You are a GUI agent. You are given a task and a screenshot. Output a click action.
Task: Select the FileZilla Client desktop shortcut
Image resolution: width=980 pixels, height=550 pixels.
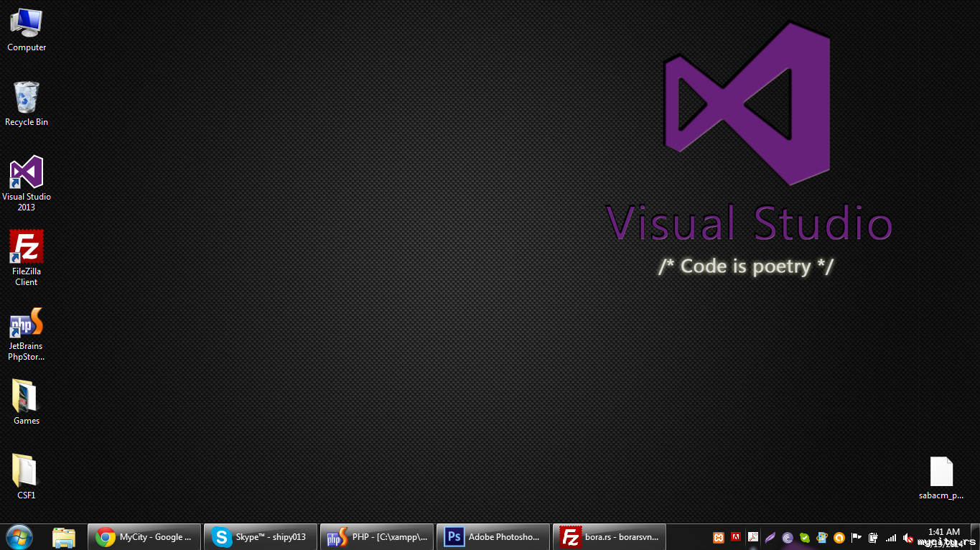click(27, 258)
